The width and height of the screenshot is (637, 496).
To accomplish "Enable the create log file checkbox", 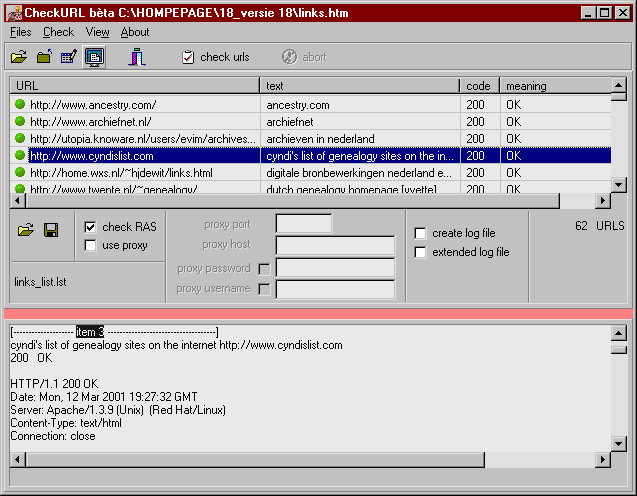I will [x=420, y=233].
